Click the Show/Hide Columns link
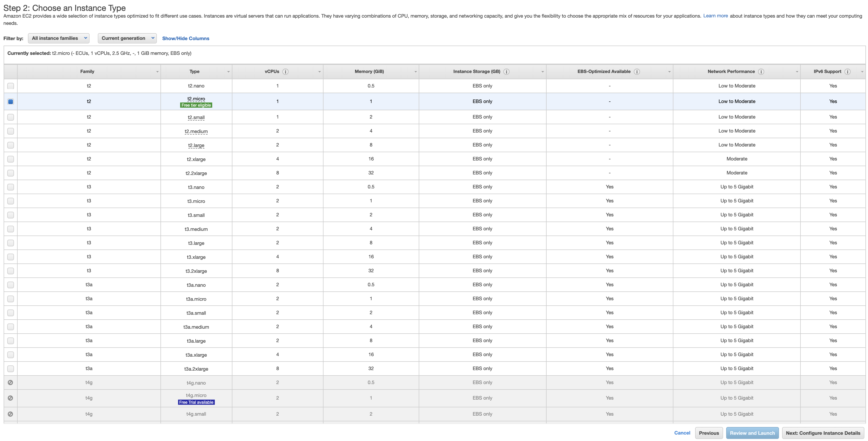This screenshot has width=868, height=441. click(186, 38)
